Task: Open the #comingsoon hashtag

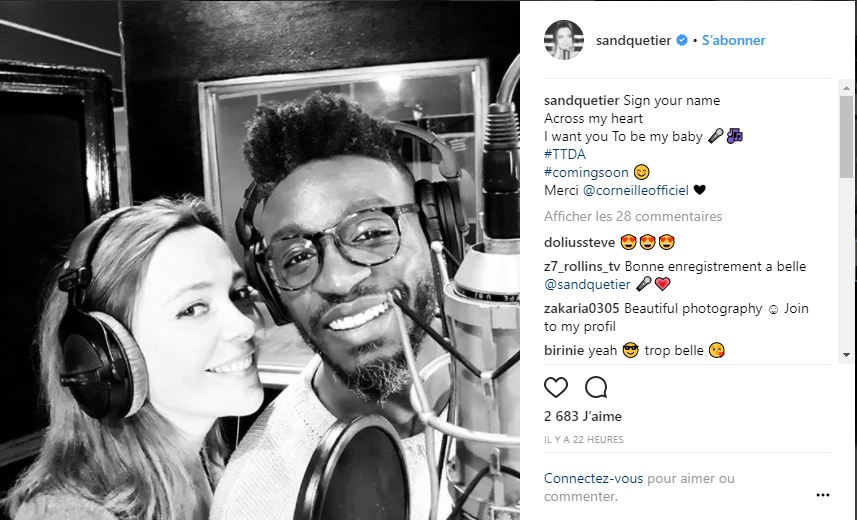Action: click(x=586, y=172)
